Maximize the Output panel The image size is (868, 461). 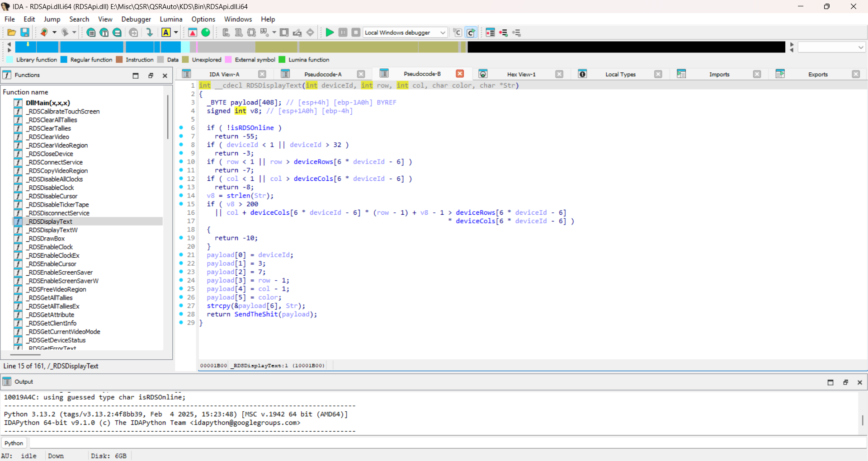(830, 382)
